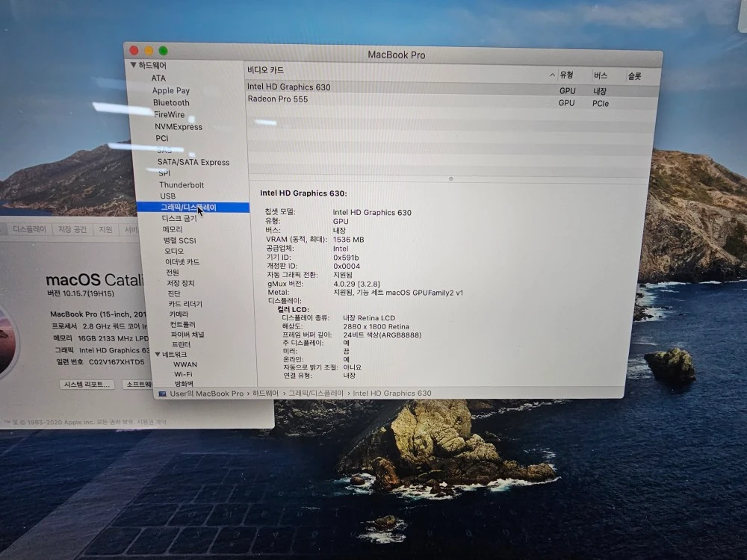The width and height of the screenshot is (747, 560).
Task: Click 시스템 리포트... button
Action: tap(87, 385)
